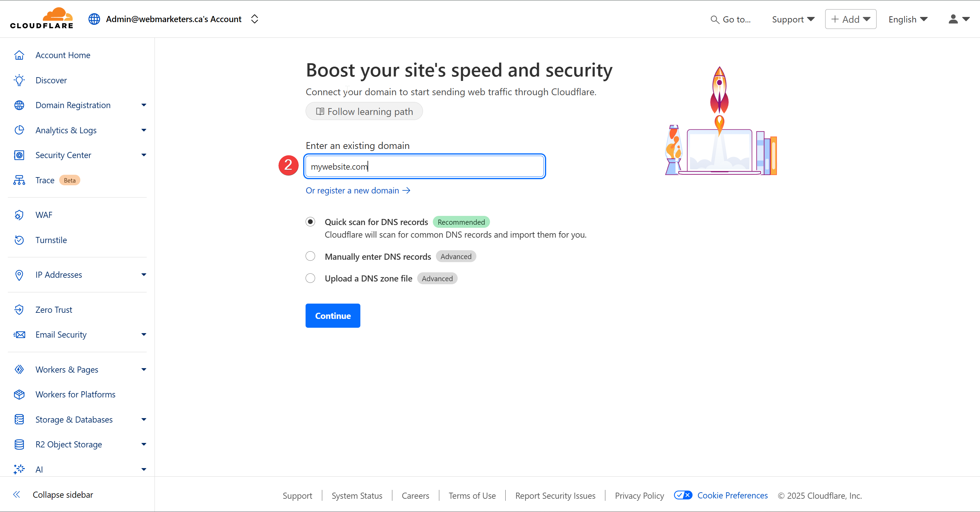Click the Zero Trust icon
This screenshot has height=512, width=980.
(19, 310)
